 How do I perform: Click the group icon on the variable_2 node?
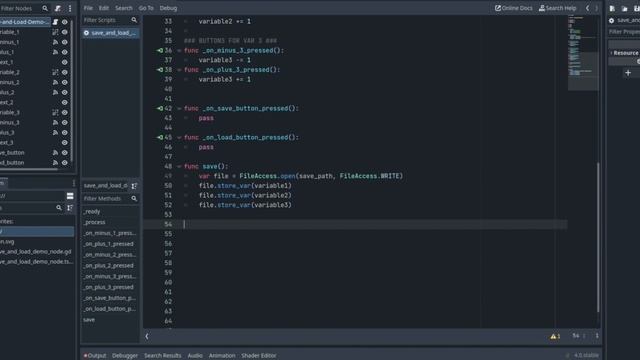coord(55,72)
